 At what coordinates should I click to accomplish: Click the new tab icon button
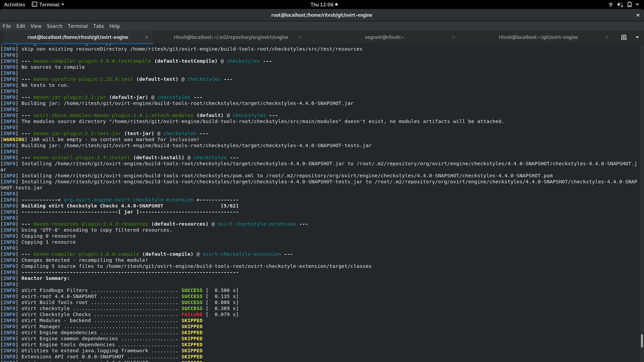tap(624, 37)
